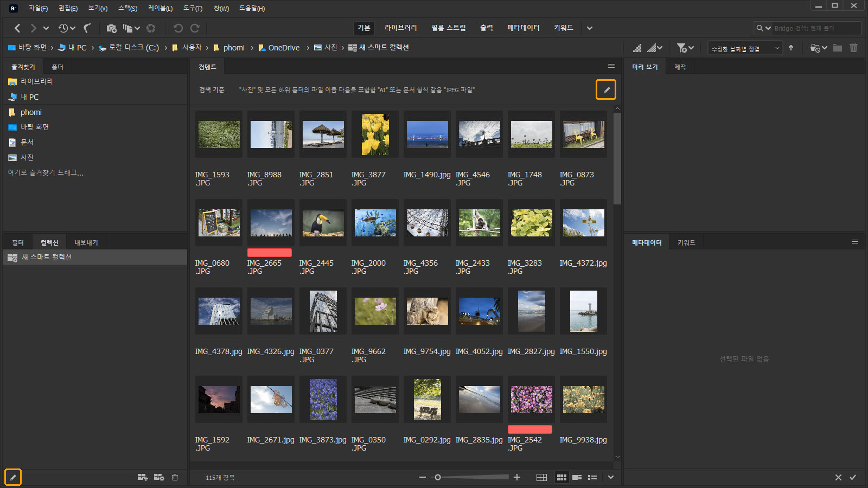Click the smaller thumbnail minus icon
This screenshot has height=488, width=868.
423,477
